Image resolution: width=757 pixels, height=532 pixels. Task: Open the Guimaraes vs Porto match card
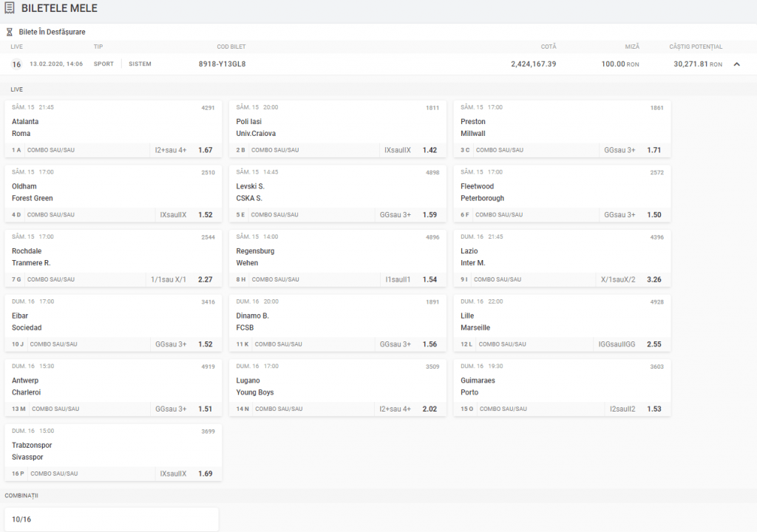coord(562,386)
